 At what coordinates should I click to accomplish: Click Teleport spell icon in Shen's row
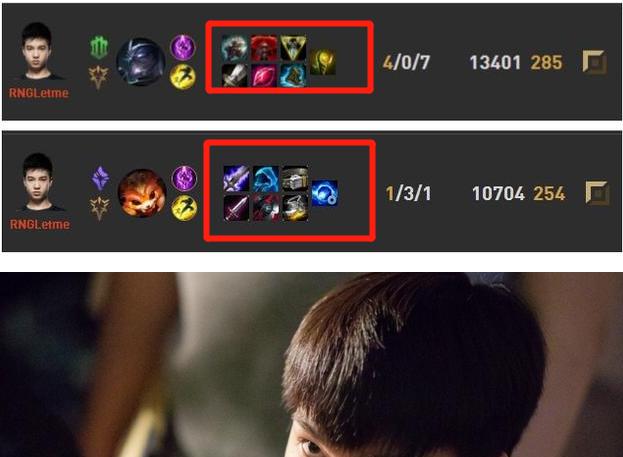tap(183, 47)
